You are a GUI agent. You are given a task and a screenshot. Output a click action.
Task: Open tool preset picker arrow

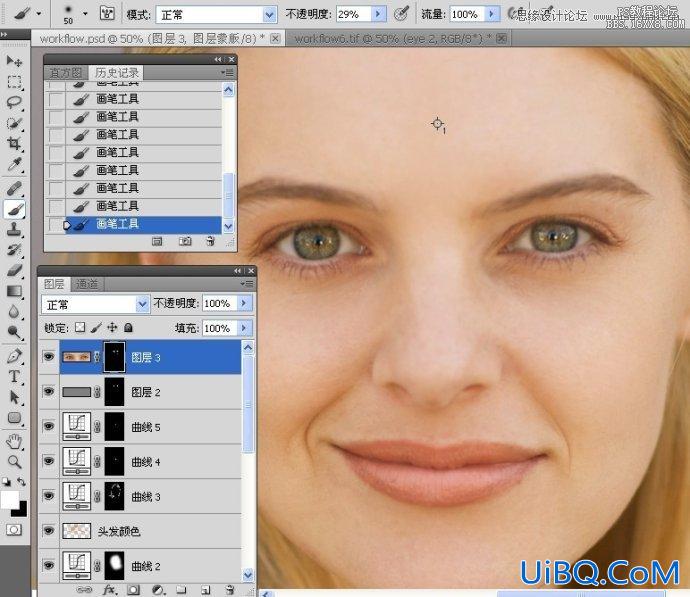tap(39, 14)
